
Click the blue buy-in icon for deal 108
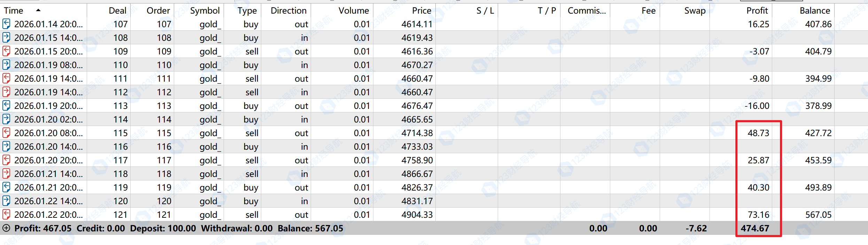point(6,38)
